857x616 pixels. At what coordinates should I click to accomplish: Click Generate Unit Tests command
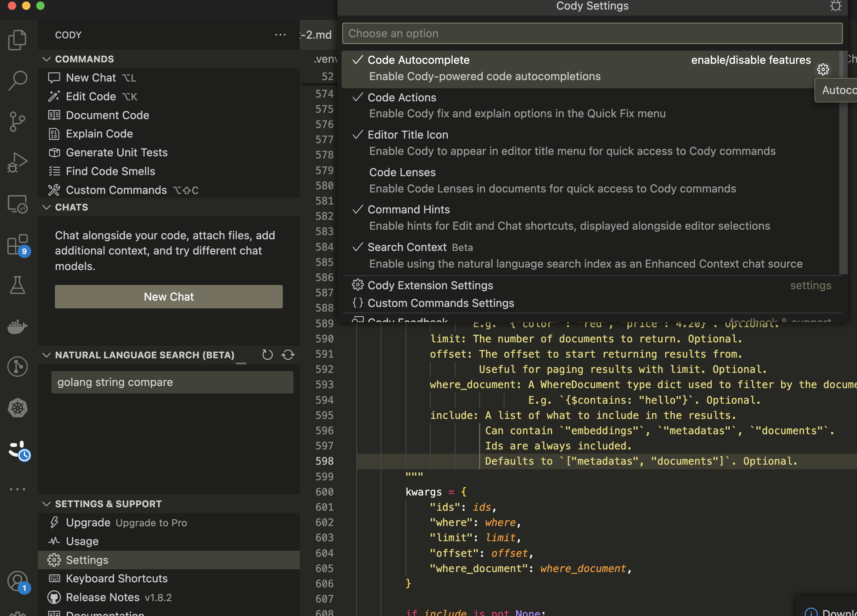click(116, 152)
